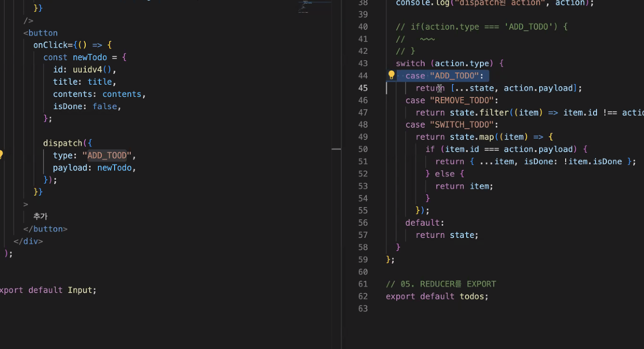This screenshot has width=644, height=349.
Task: Click the closing </div> tag
Action: (x=28, y=241)
